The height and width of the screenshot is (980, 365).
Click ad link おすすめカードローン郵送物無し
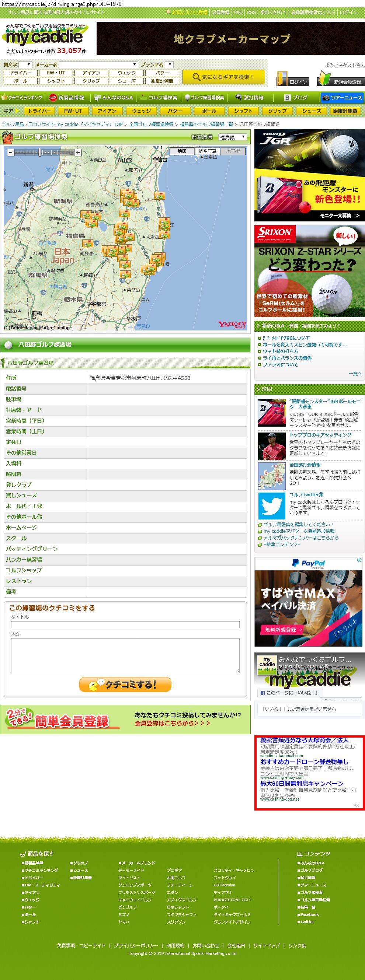304,762
